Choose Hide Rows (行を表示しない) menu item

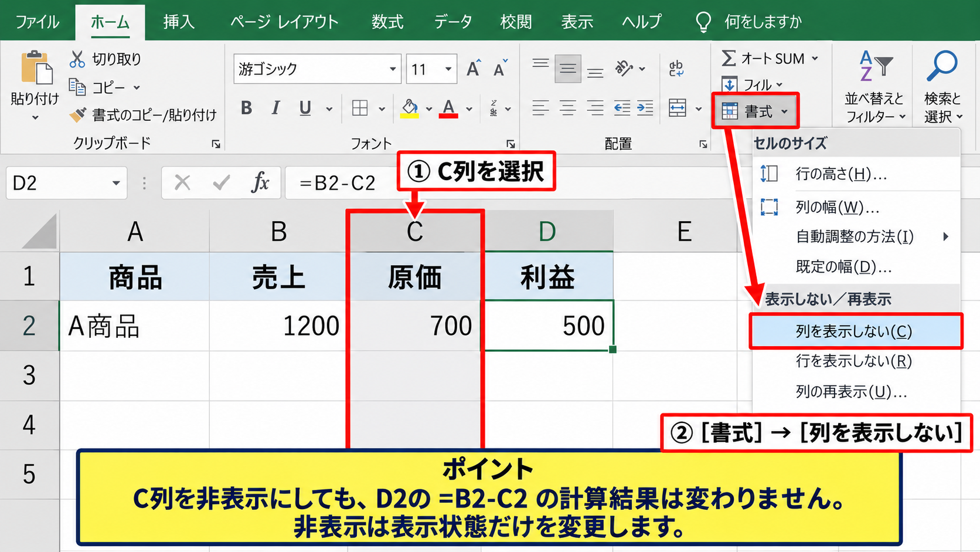point(857,361)
